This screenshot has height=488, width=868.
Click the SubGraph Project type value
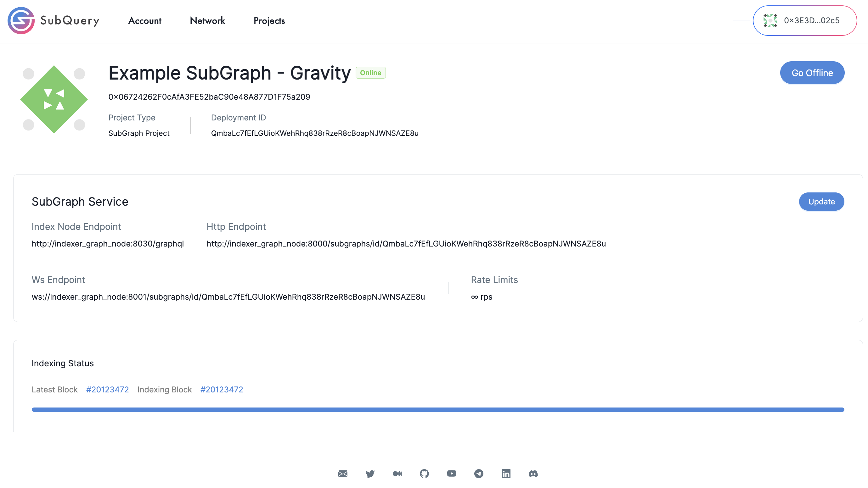(139, 133)
